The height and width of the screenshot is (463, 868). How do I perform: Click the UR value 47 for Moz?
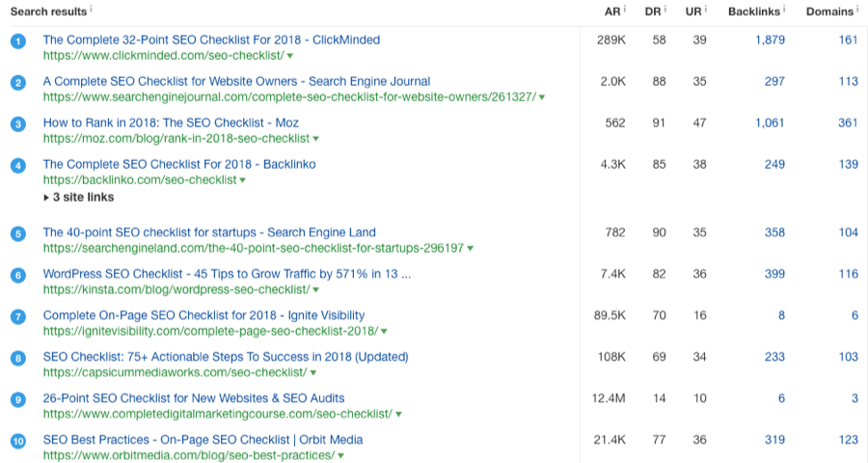click(x=700, y=123)
